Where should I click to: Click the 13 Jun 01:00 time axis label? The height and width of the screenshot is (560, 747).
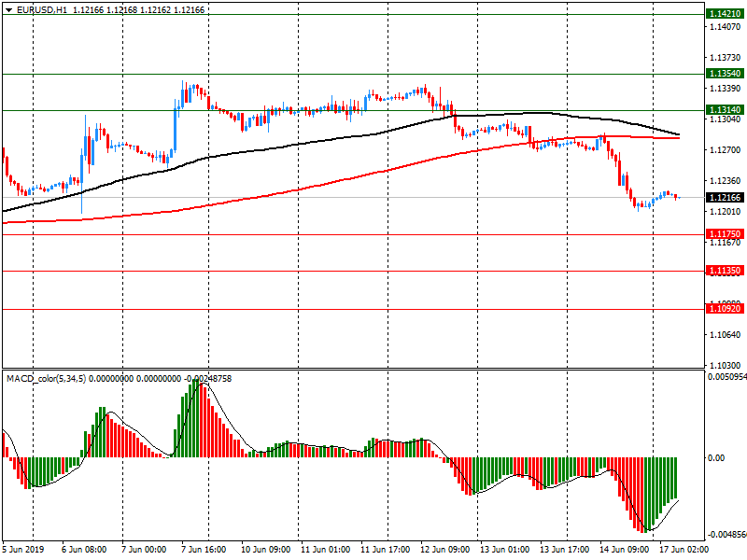[x=504, y=550]
